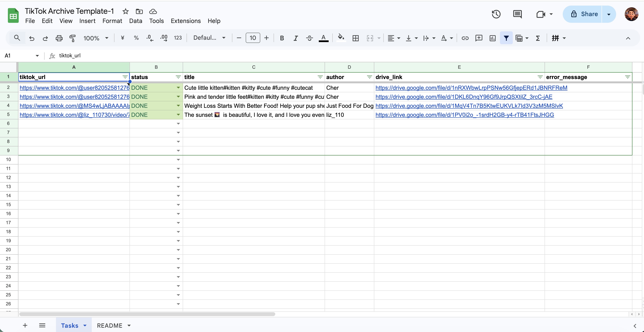Insert a chart
The image size is (644, 332).
[x=492, y=38]
